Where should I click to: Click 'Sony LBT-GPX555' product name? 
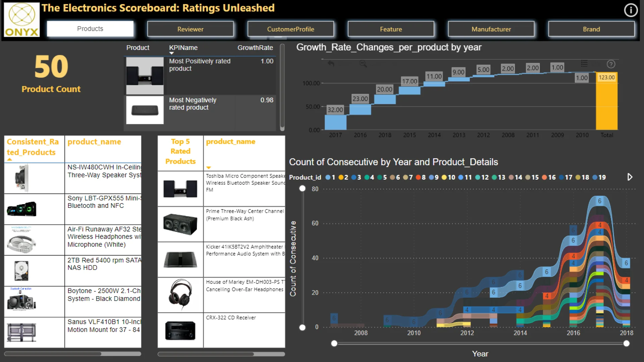point(104,202)
